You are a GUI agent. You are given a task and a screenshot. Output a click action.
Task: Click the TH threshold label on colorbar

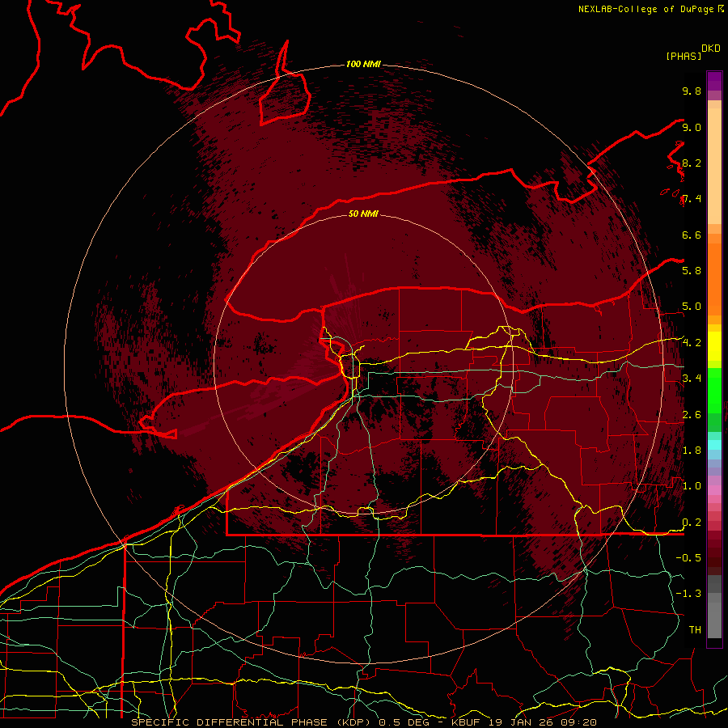tap(695, 630)
